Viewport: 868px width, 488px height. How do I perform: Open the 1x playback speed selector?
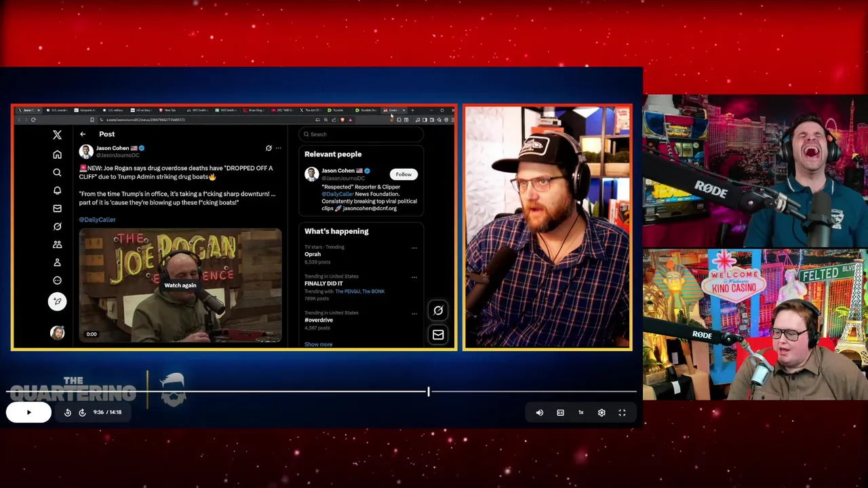click(580, 412)
